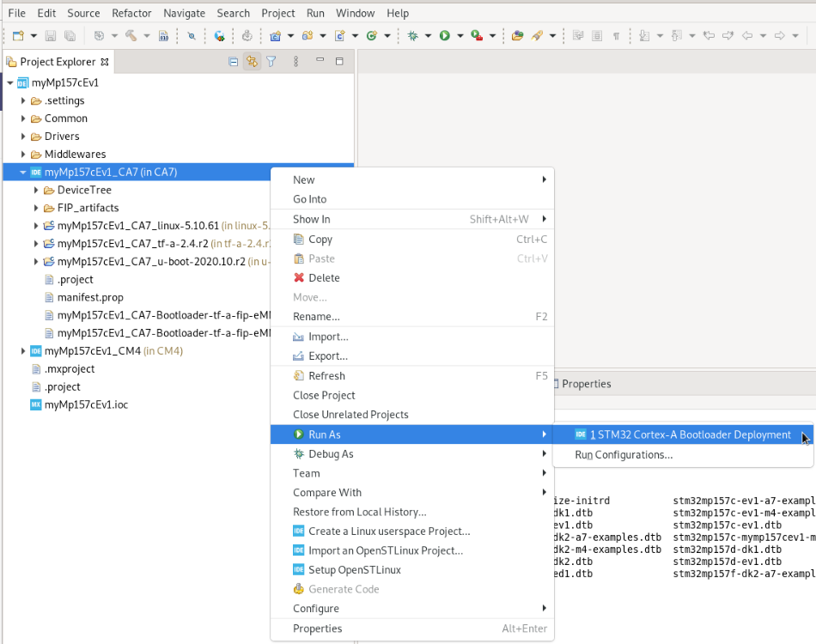
Task: Select the Common folder
Action: pos(65,118)
